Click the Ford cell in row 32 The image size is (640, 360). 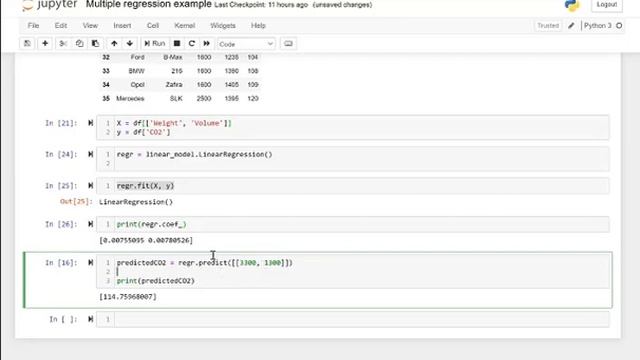(138, 57)
